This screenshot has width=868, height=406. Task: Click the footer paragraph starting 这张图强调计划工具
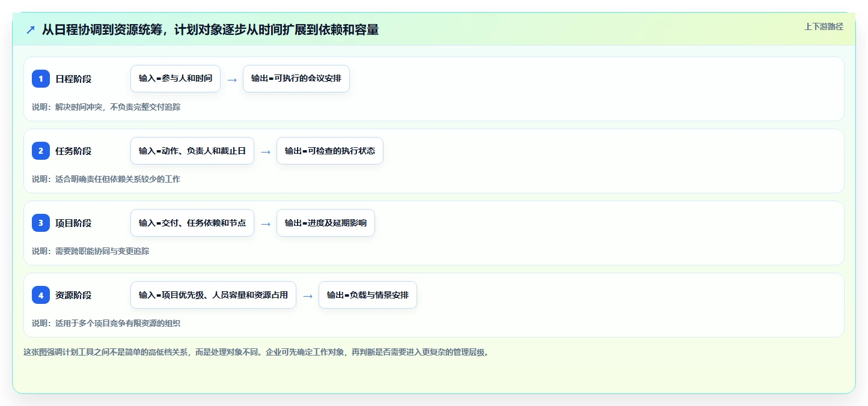click(256, 353)
